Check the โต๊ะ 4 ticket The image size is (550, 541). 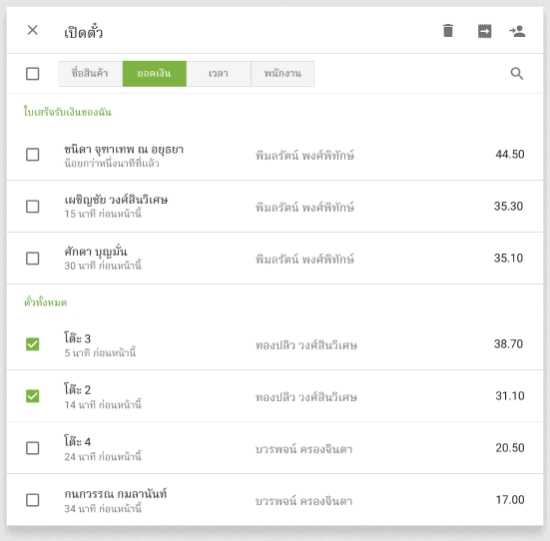(x=33, y=448)
